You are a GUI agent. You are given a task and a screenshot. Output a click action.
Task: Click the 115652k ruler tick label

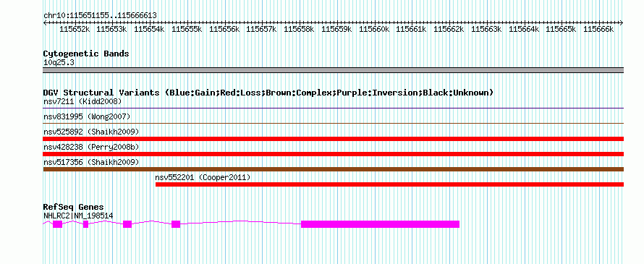tap(75, 29)
